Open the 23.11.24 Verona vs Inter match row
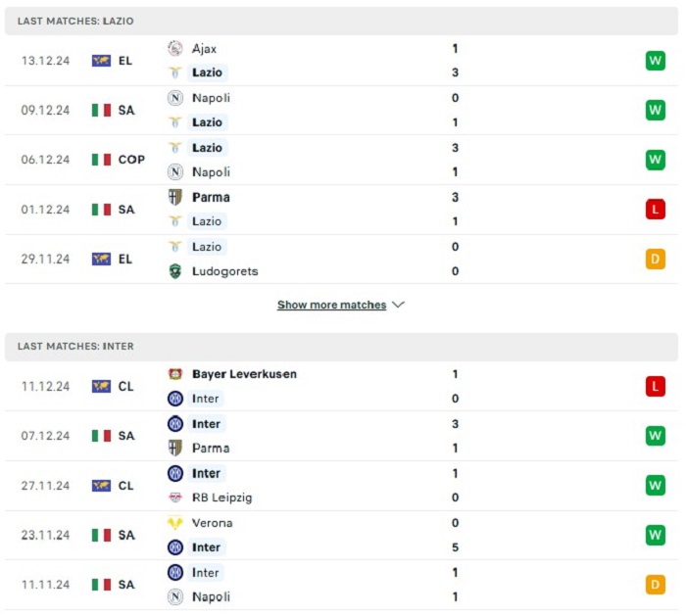This screenshot has width=686, height=616. (341, 535)
